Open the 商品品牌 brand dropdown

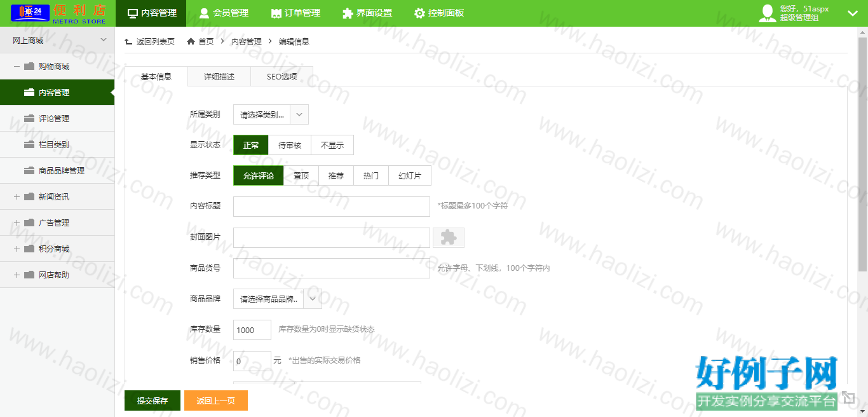pos(278,299)
